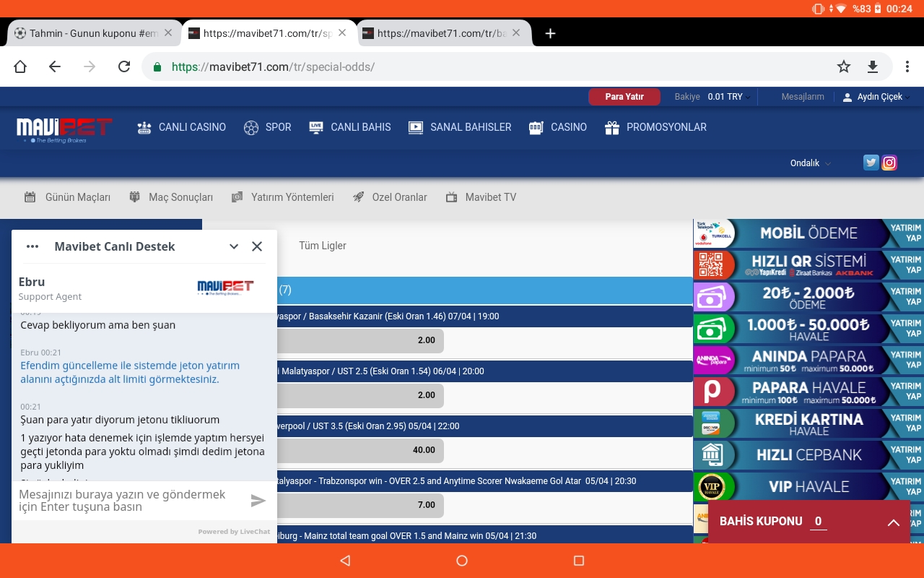Open VIP HAVALE deposit banner
Viewport: 924px width, 578px height.
click(x=808, y=486)
